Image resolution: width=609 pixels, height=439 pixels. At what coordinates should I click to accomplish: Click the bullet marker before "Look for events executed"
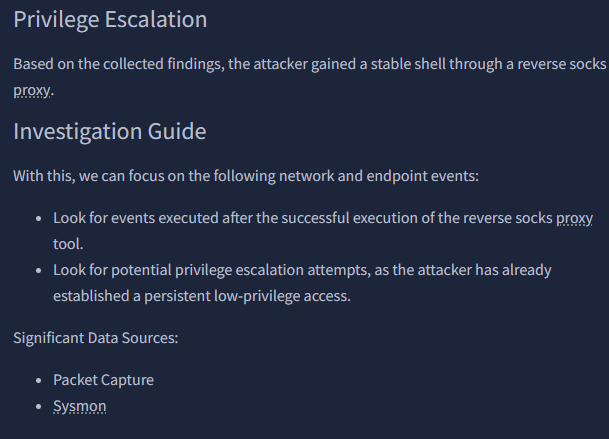coord(39,218)
